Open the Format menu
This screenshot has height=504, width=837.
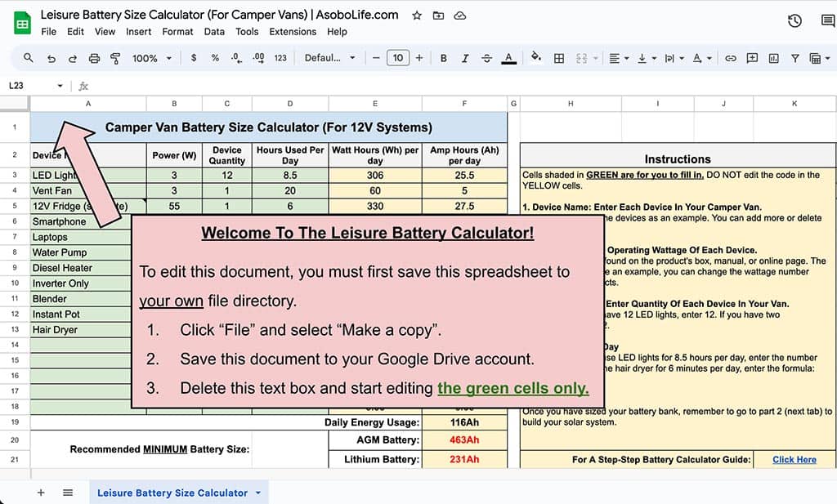177,32
